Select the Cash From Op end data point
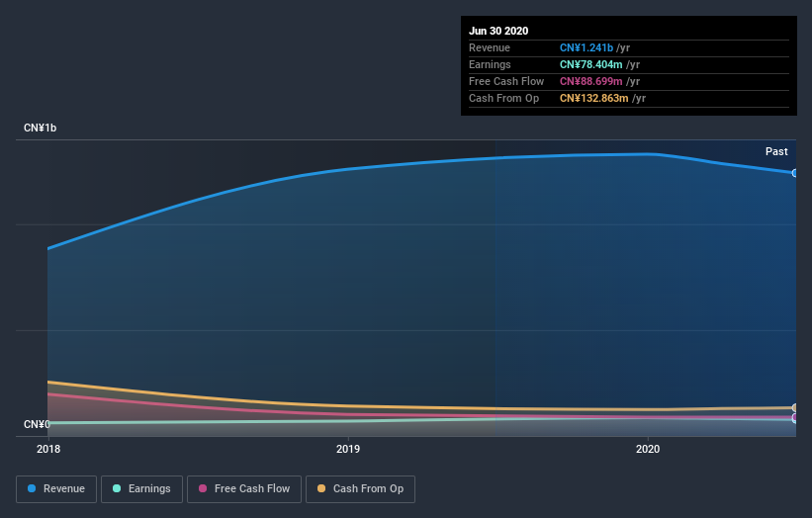812x518 pixels. (x=795, y=407)
